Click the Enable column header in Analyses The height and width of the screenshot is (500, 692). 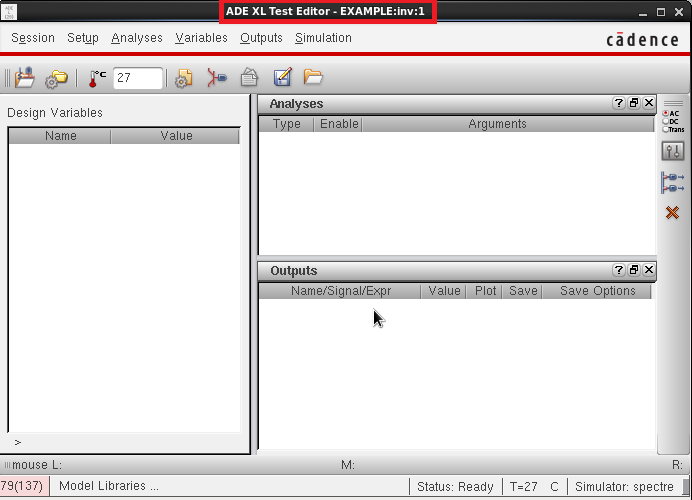coord(338,124)
